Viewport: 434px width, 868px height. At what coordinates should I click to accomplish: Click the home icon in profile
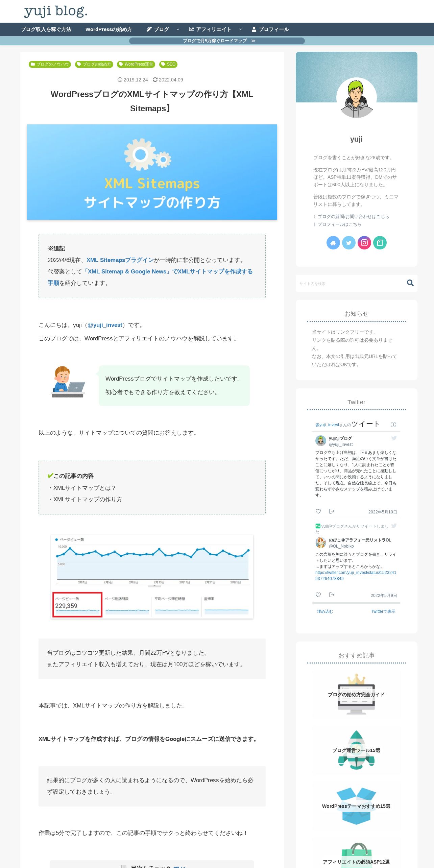(333, 243)
